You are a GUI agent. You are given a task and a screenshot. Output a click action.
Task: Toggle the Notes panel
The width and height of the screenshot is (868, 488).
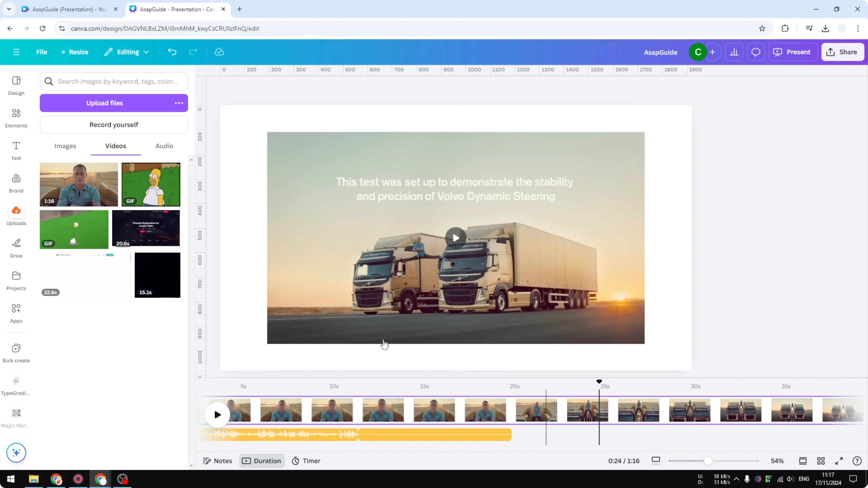[217, 461]
